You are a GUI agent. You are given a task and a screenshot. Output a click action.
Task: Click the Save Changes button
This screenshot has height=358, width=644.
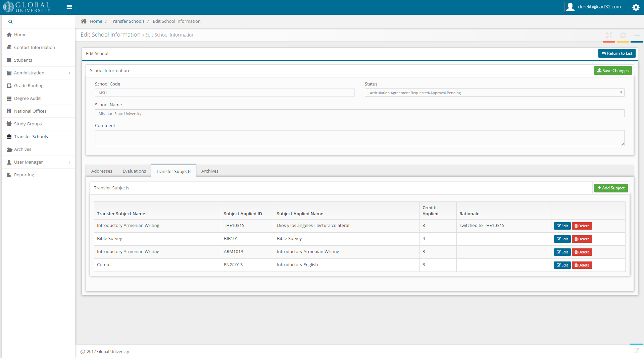point(613,71)
